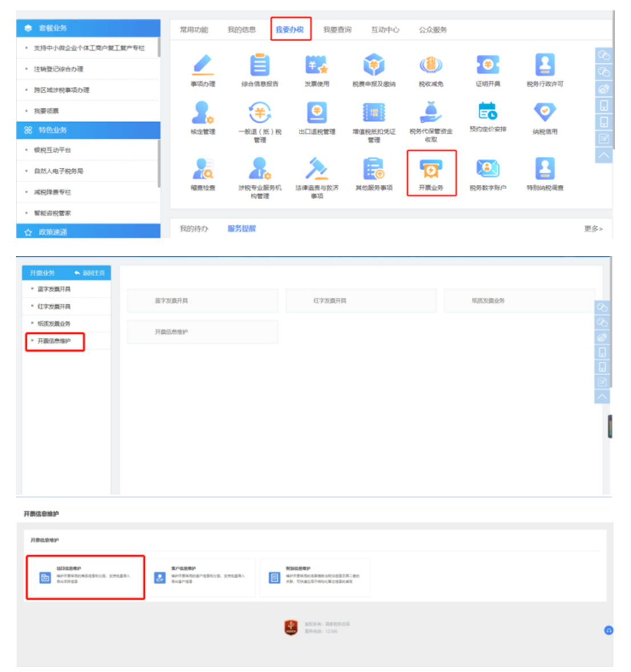
Task: Click the 发票使用 icon
Action: tap(317, 66)
